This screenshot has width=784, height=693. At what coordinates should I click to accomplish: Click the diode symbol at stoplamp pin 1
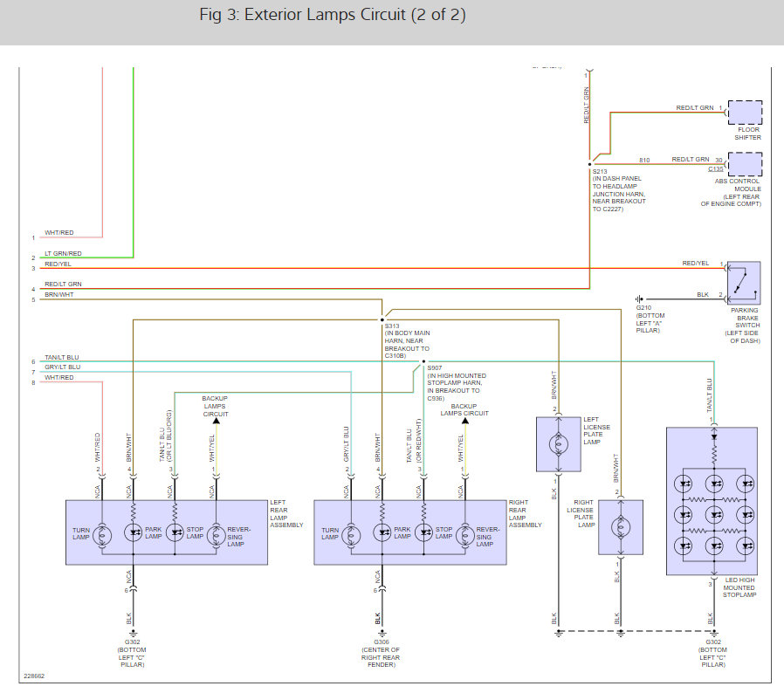[714, 437]
